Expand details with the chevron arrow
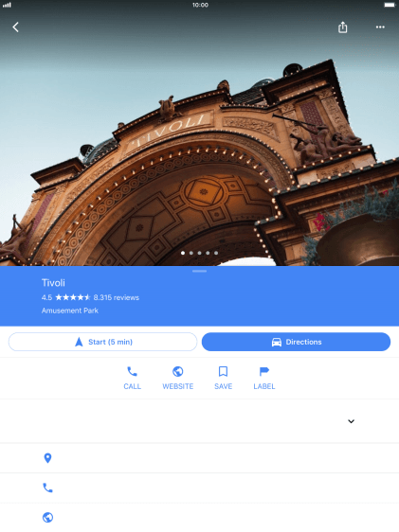Screen dimensions: 399x532 click(351, 421)
